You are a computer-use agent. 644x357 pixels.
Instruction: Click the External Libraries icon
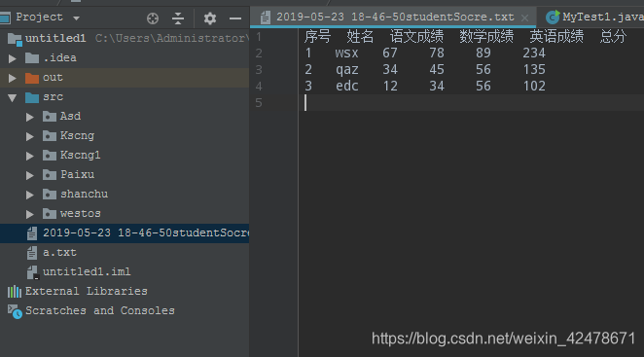[15, 292]
